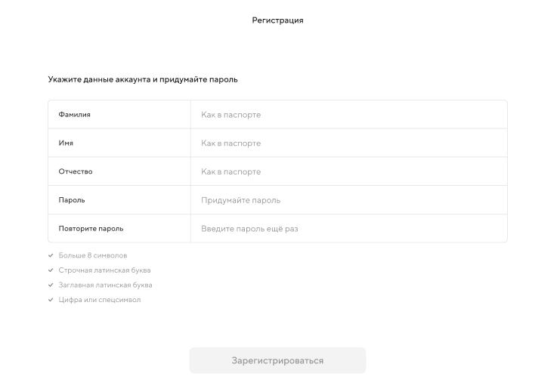
Task: Click checkmark icon beside 'Цифра или спецсимвол'
Action: point(51,300)
